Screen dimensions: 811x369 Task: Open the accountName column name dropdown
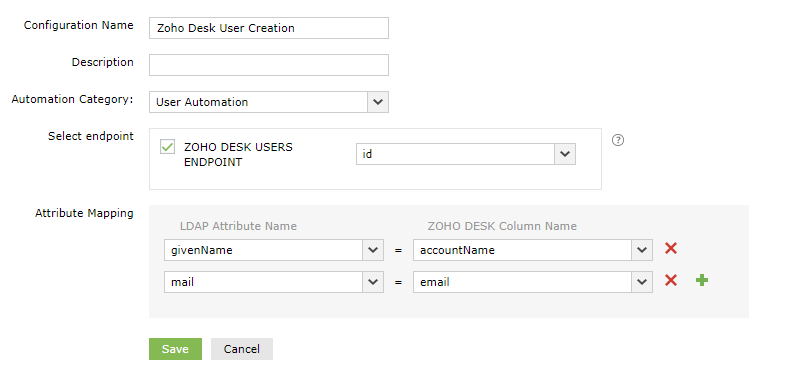[533, 250]
